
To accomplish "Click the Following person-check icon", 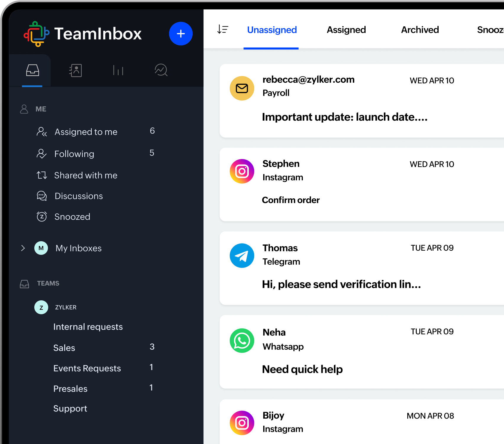I will 41,154.
